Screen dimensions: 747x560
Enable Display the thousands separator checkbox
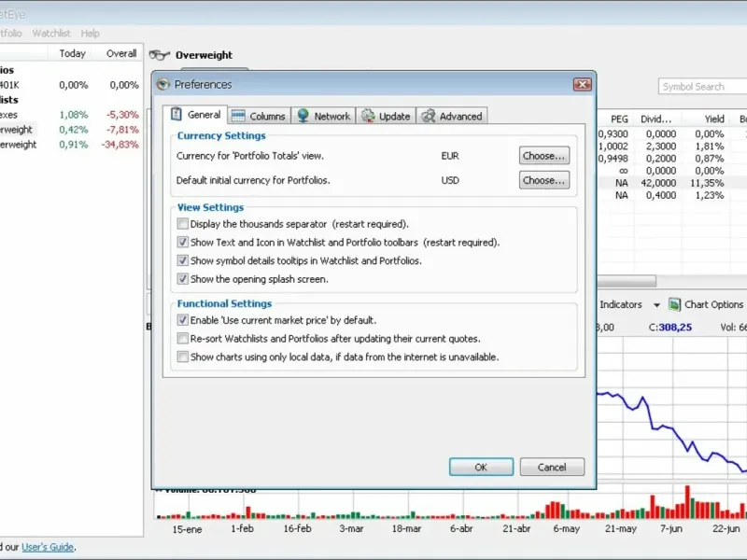coord(182,223)
